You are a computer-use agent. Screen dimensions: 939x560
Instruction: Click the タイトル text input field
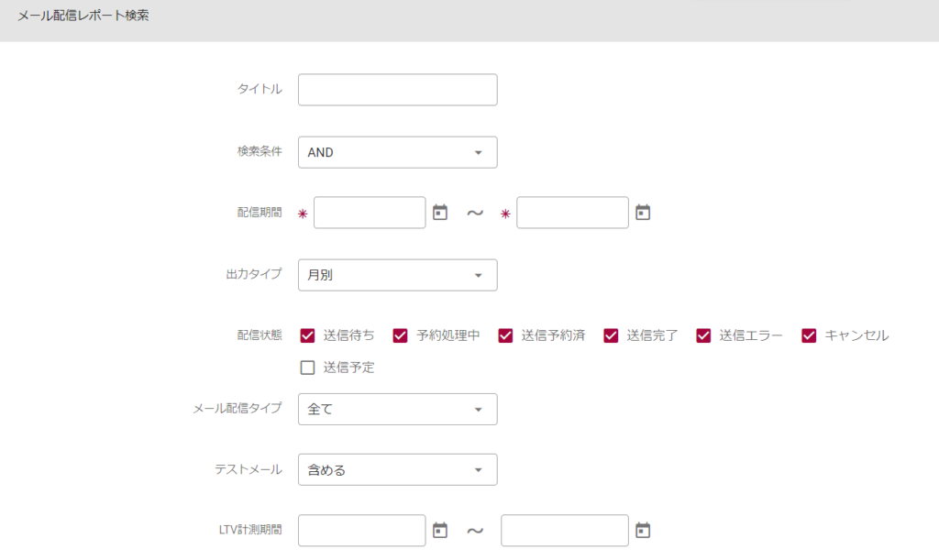(x=397, y=90)
